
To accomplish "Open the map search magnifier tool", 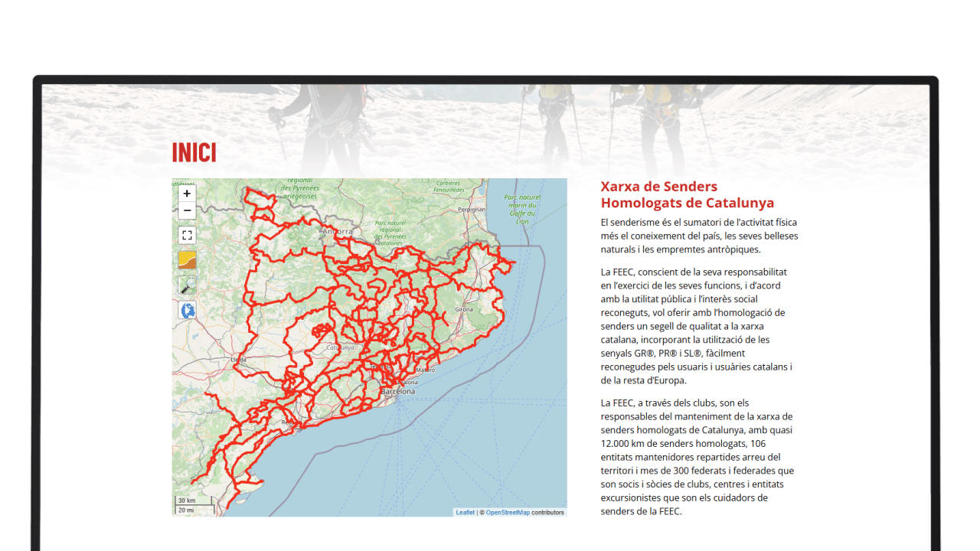I will point(187,285).
